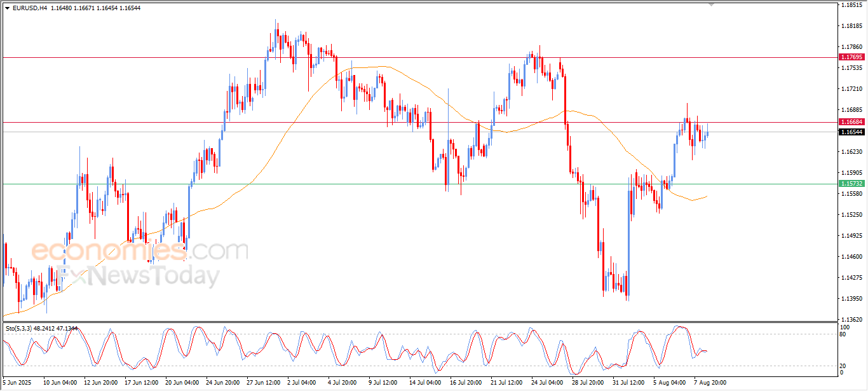
Task: Select the red 1.16684 price label
Action: 851,121
